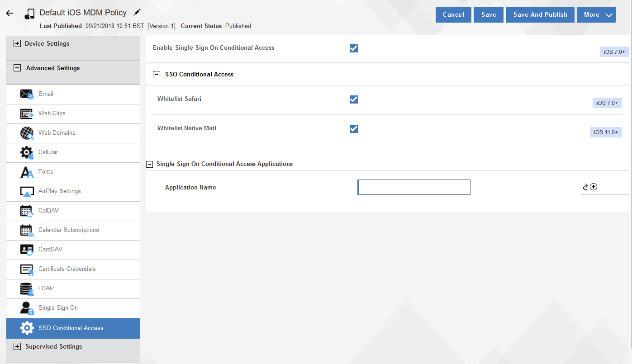632x364 pixels.
Task: Open CalDAV settings
Action: [x=73, y=211]
